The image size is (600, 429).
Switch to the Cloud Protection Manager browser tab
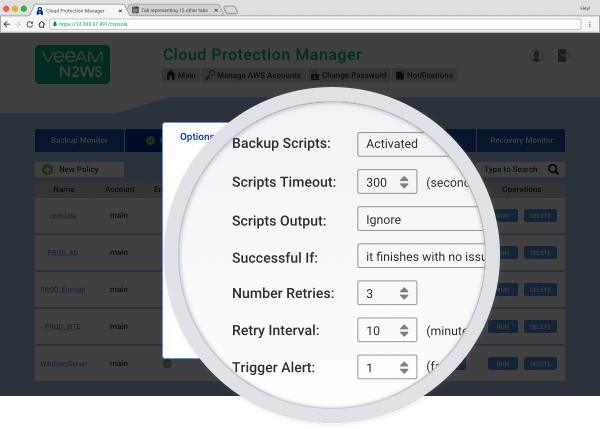pos(78,10)
